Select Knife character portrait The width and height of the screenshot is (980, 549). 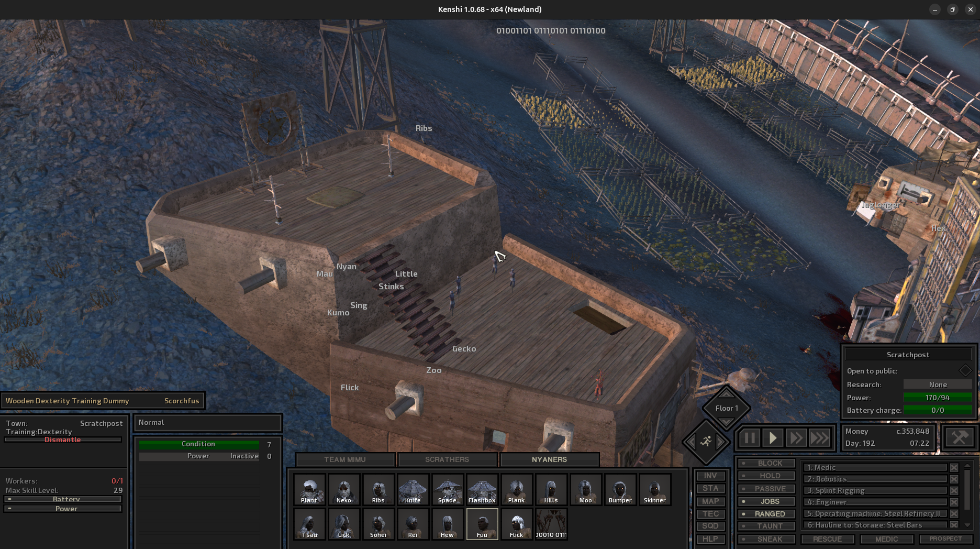pyautogui.click(x=413, y=489)
